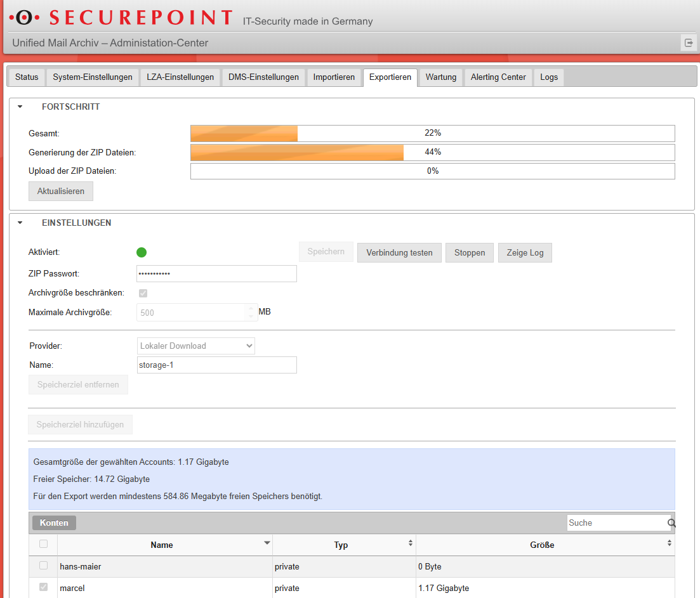
Task: Click the ZIP Passwort field
Action: (216, 274)
